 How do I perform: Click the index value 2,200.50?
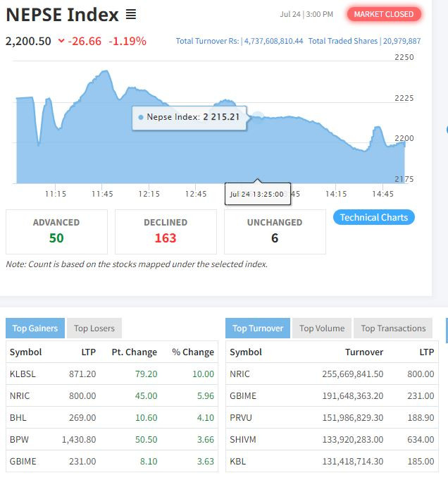(28, 41)
